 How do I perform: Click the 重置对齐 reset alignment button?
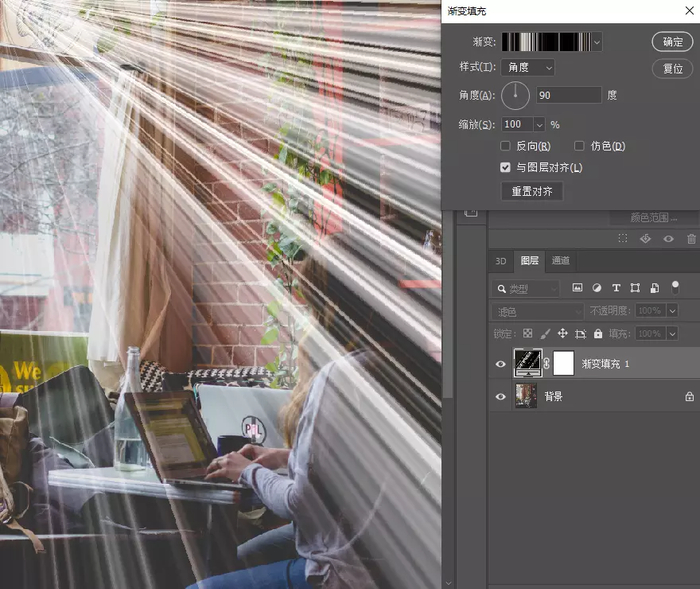[532, 192]
